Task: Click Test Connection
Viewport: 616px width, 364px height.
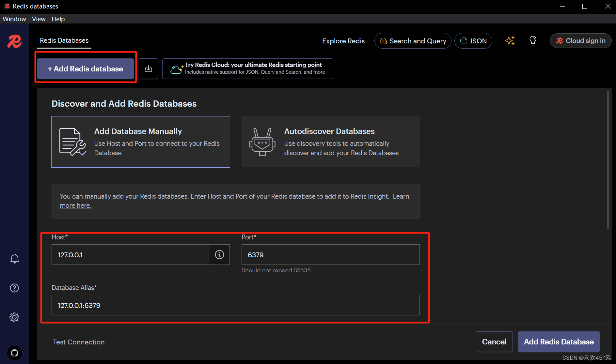Action: 79,342
